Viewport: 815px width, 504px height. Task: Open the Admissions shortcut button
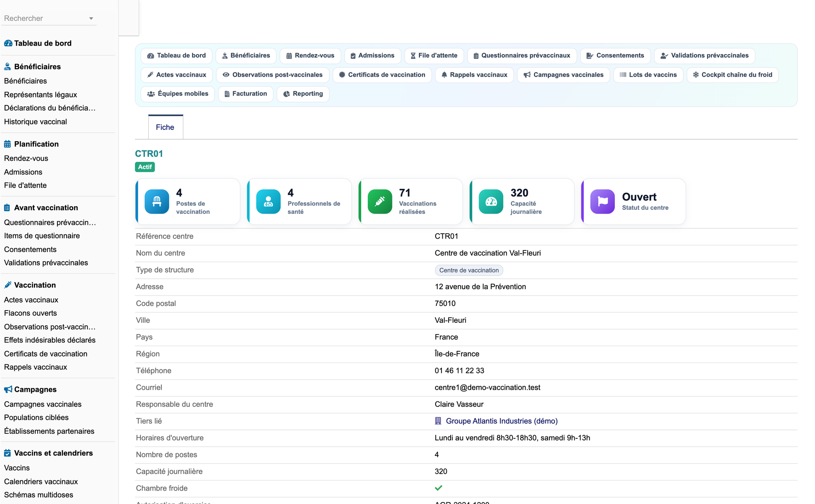372,56
